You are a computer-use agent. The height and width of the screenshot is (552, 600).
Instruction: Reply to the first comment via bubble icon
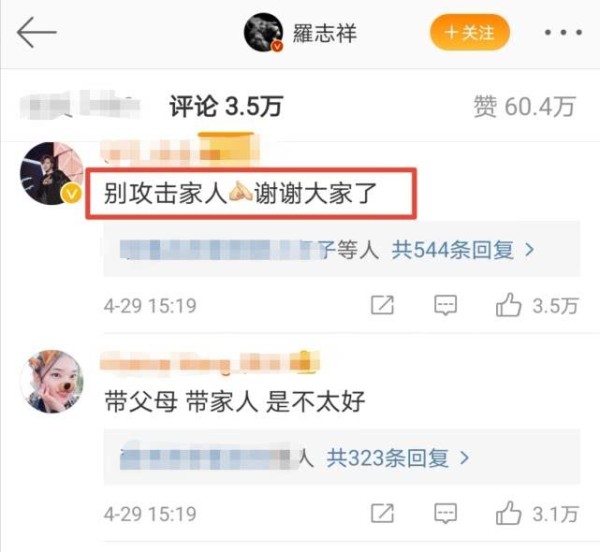(445, 305)
